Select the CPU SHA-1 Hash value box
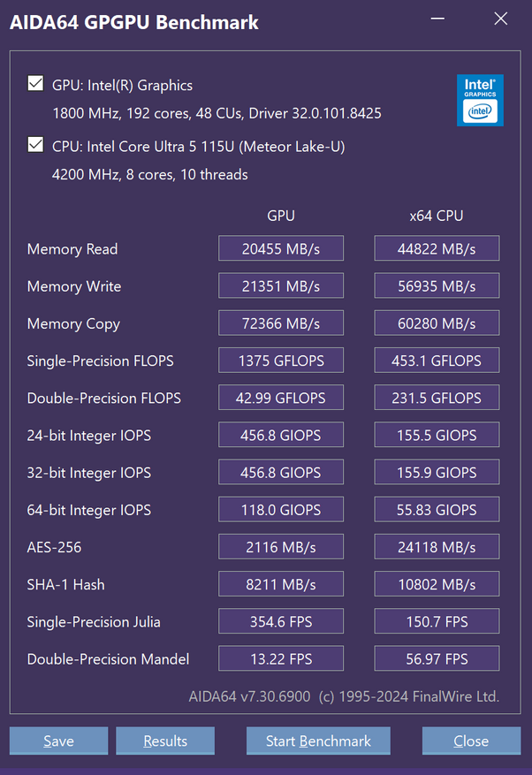The image size is (532, 775). point(437,584)
